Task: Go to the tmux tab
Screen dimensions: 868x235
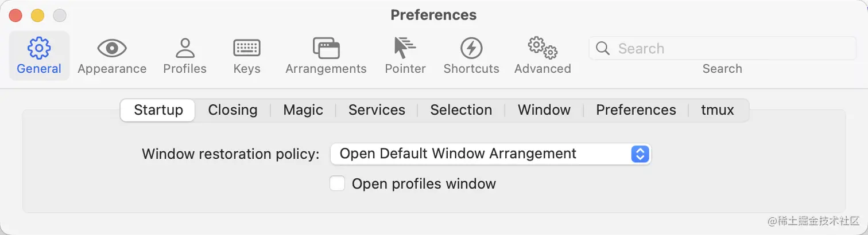Action: (x=718, y=110)
